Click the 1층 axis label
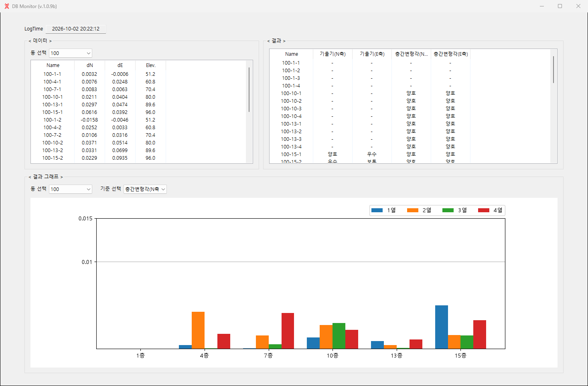 pos(140,356)
